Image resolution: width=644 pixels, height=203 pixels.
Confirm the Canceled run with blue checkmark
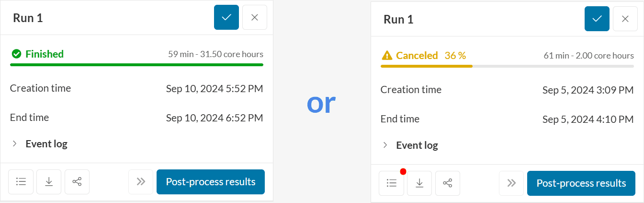tap(597, 19)
